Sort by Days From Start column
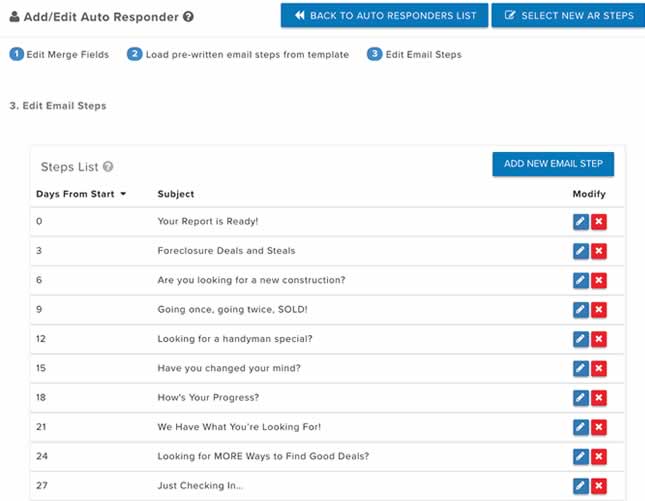The height and width of the screenshot is (501, 645). tap(81, 194)
